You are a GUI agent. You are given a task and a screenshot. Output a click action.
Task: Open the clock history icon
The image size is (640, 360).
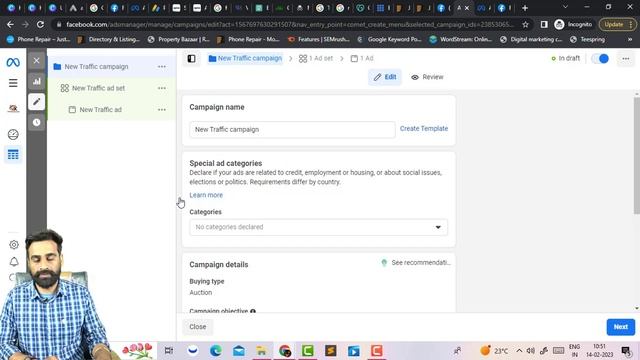pyautogui.click(x=36, y=122)
